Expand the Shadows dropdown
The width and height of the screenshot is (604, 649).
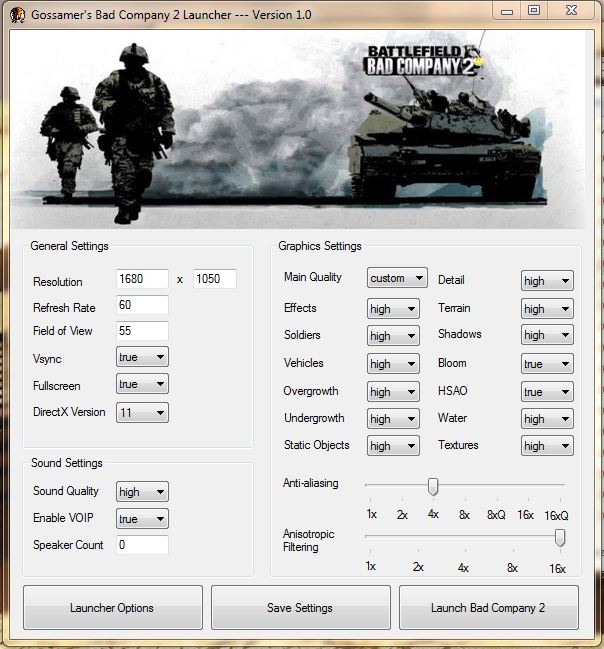[547, 335]
